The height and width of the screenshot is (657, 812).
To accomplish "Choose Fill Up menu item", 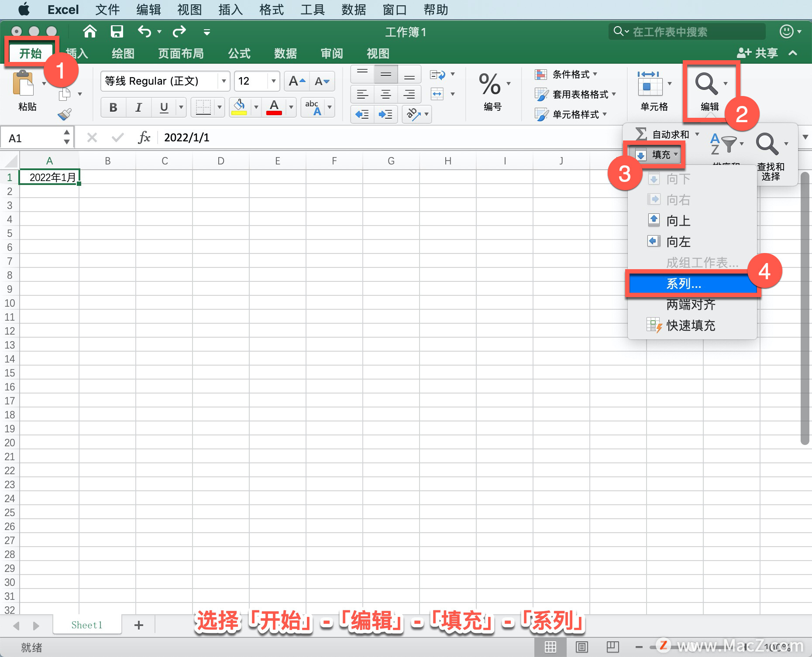I will (x=692, y=221).
